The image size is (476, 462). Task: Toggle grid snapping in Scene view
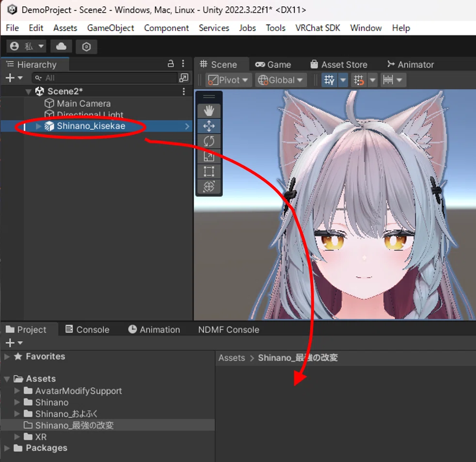pyautogui.click(x=359, y=80)
